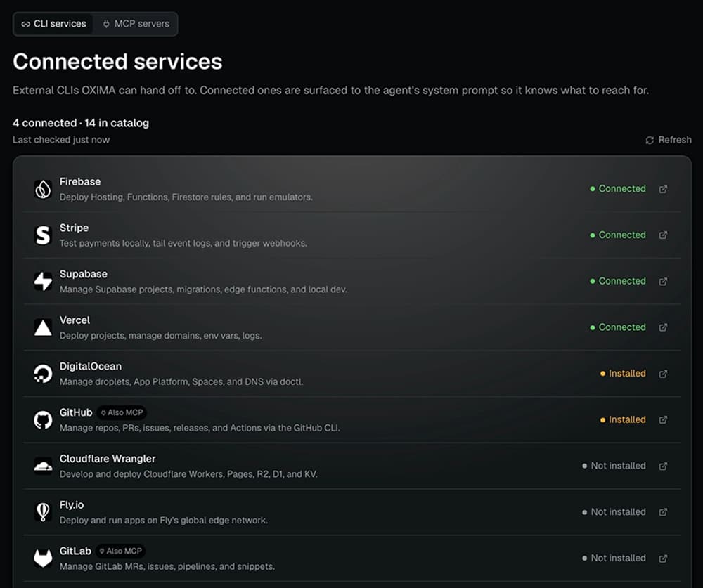Click the GitLab fox logo icon
This screenshot has height=588, width=703.
(x=43, y=558)
